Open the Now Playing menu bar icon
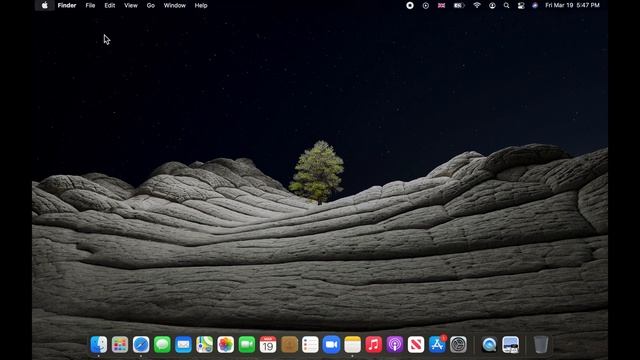This screenshot has height=360, width=640. click(x=426, y=5)
